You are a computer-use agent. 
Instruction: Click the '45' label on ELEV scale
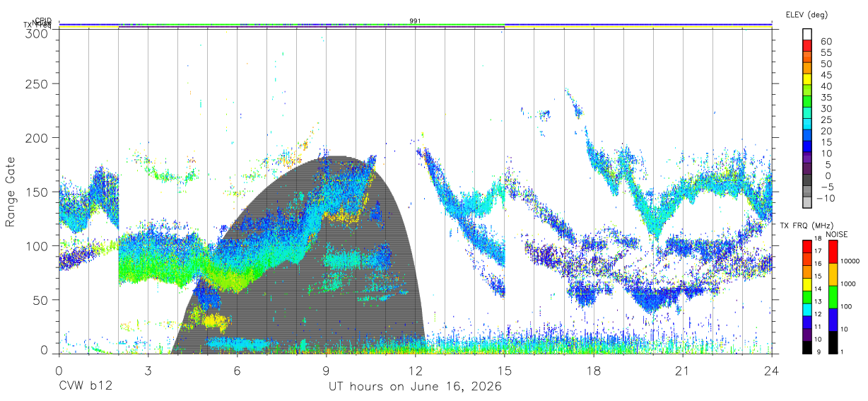826,74
